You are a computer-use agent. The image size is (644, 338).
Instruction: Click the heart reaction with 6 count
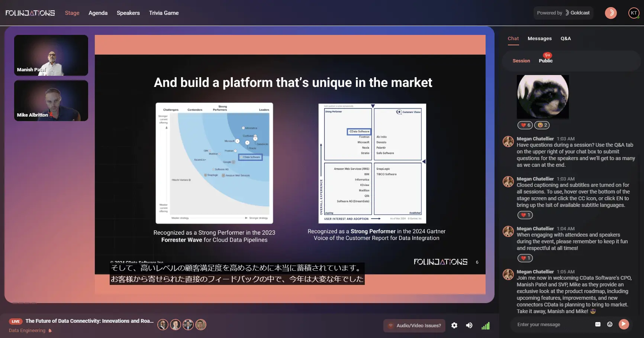tap(525, 125)
